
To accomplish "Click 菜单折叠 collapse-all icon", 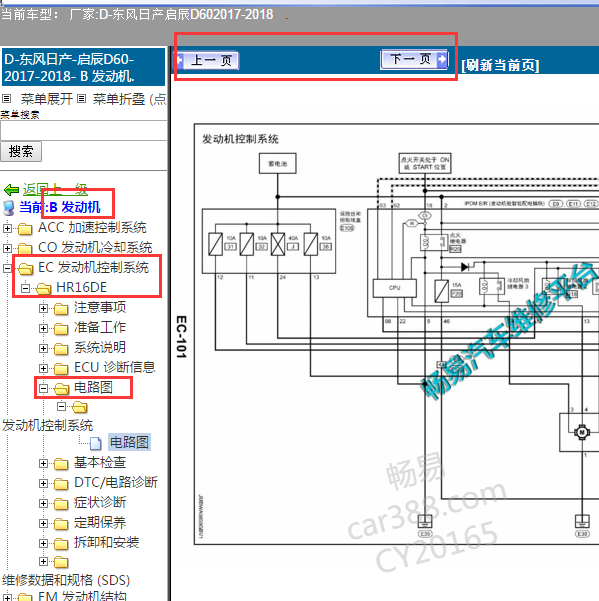I will pos(81,99).
